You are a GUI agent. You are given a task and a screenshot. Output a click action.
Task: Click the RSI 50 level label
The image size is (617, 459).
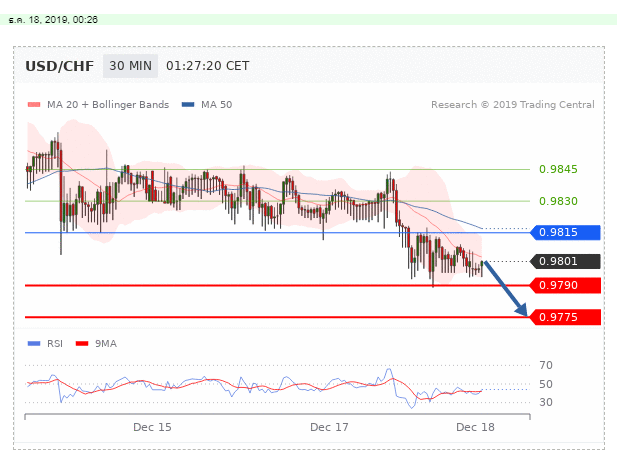[546, 384]
